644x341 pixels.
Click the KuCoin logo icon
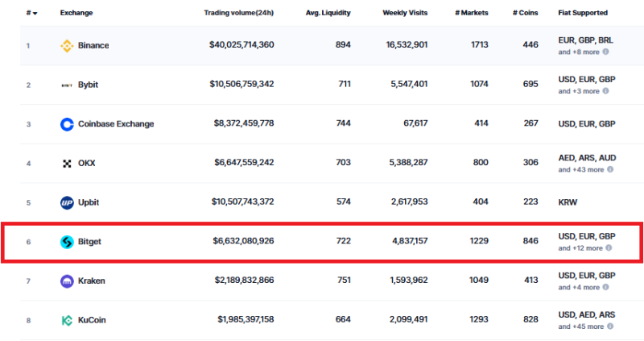(x=67, y=320)
